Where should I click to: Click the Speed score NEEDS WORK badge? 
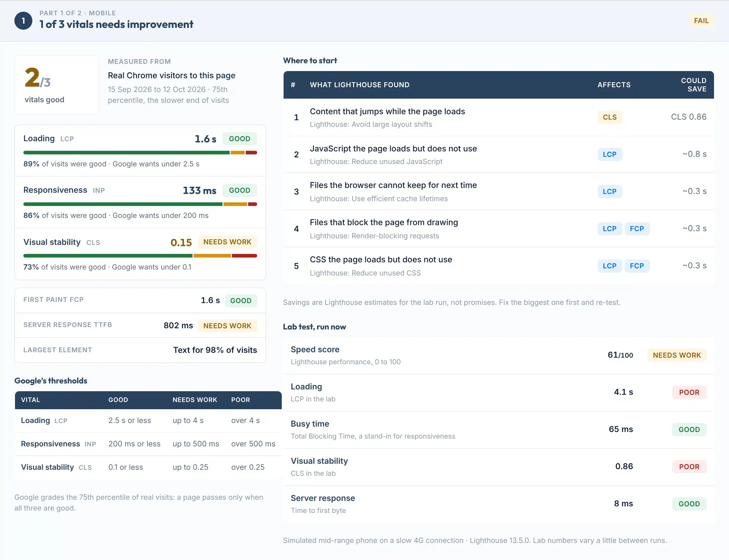tap(677, 355)
